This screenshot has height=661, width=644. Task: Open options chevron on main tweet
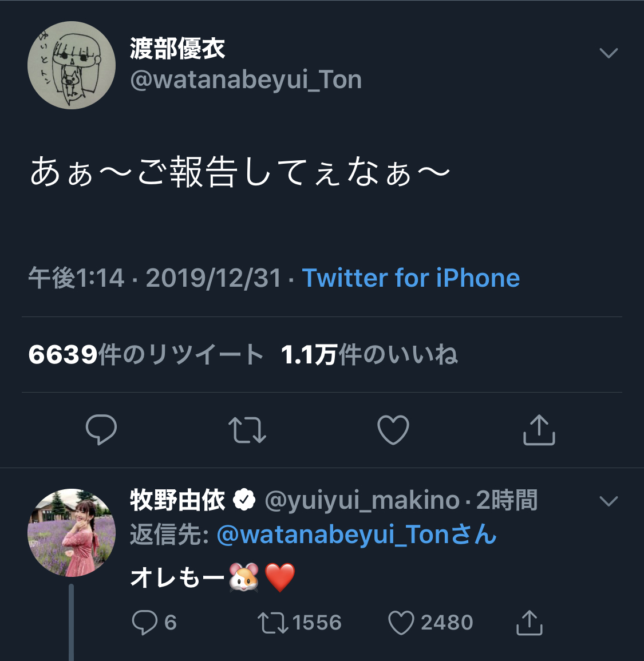[x=608, y=53]
